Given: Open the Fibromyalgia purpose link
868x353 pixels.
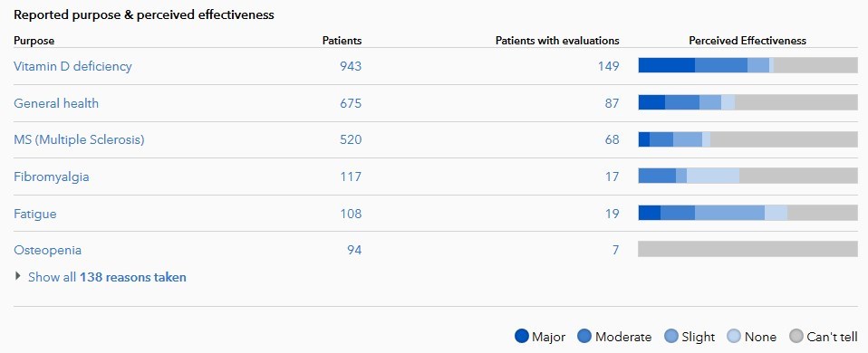Looking at the screenshot, I should click(x=52, y=177).
